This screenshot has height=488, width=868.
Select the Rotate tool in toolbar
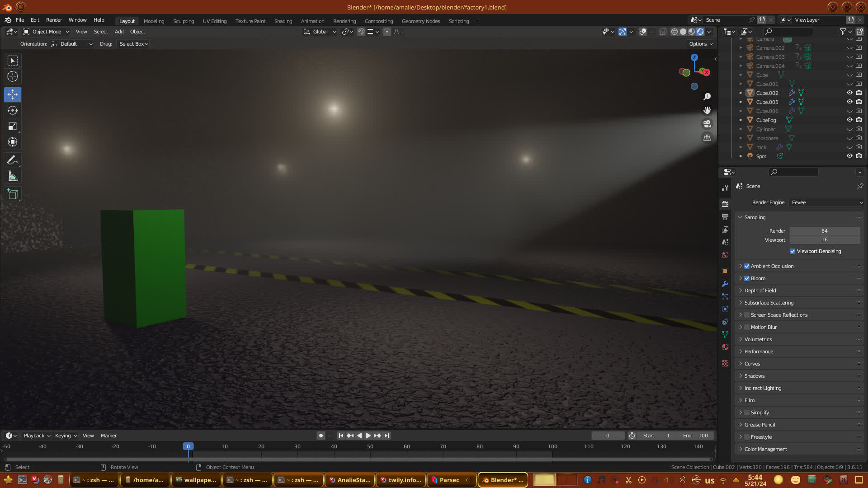pos(13,110)
